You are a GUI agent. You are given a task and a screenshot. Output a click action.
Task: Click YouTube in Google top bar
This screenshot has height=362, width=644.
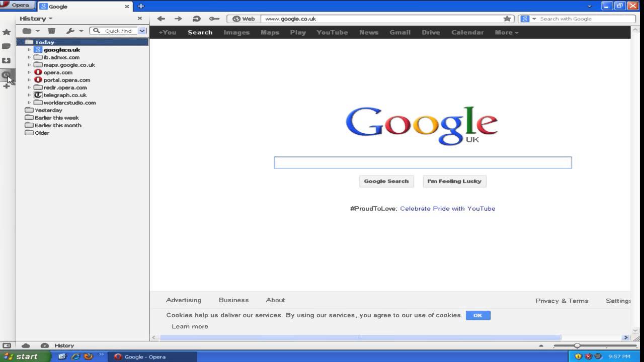(332, 32)
